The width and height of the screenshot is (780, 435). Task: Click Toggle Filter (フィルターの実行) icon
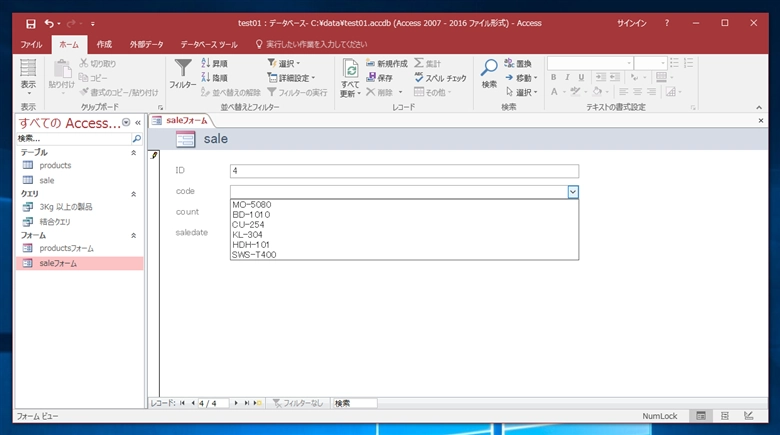pos(272,92)
